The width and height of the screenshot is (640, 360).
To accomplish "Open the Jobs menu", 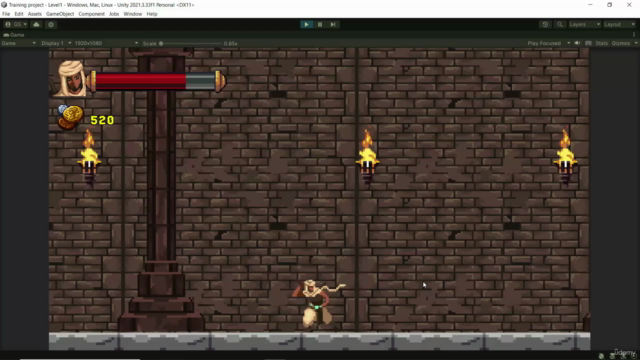I will 114,14.
